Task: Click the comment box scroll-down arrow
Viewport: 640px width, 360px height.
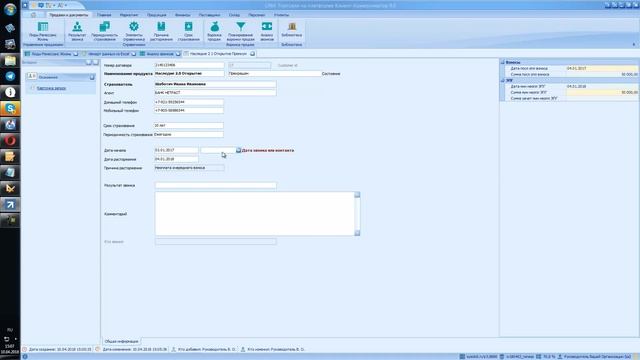Action: click(x=357, y=233)
